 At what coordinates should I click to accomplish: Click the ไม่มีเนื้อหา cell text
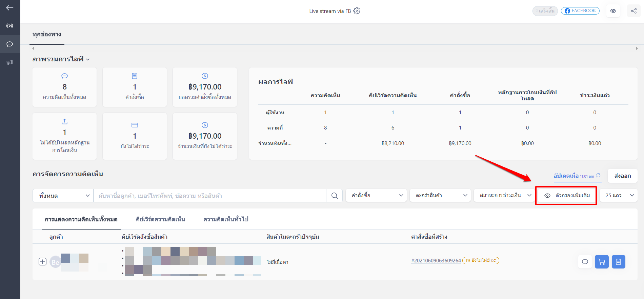pyautogui.click(x=277, y=262)
